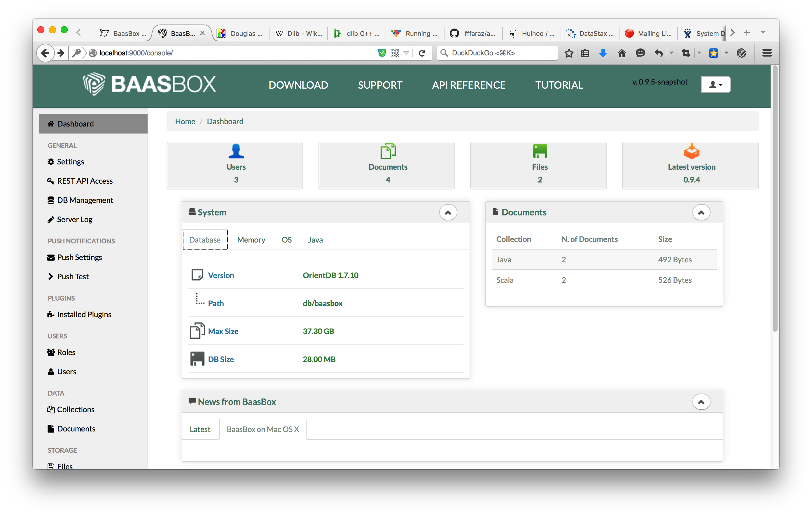The height and width of the screenshot is (516, 812).
Task: Switch to the Java system tab
Action: coord(315,240)
